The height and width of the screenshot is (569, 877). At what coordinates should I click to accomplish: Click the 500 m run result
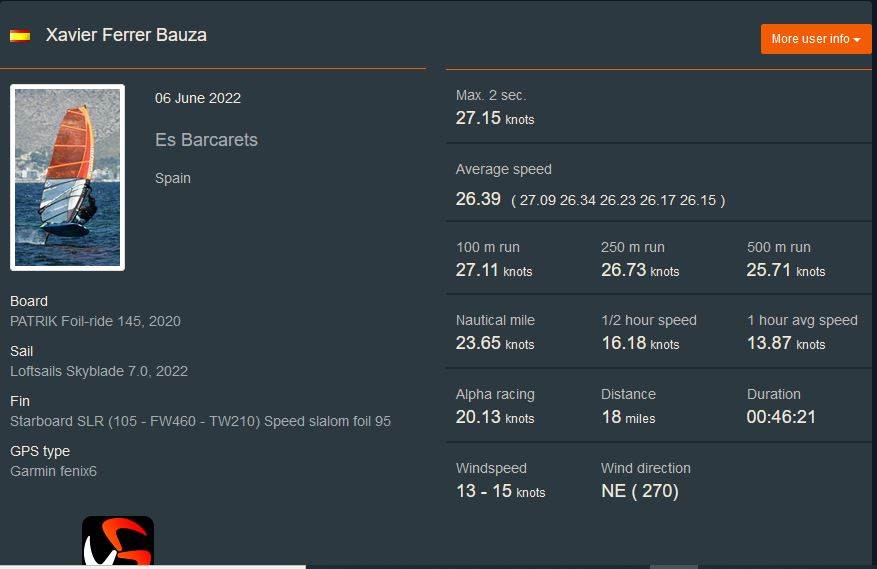785,270
